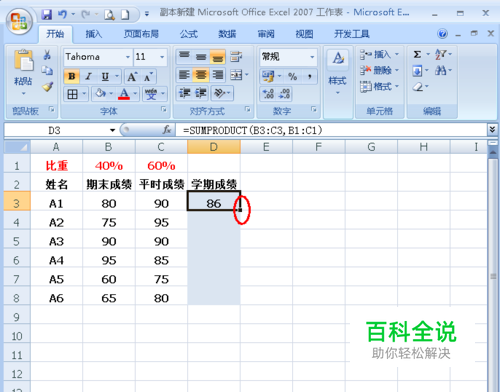Increase the cell indent

[201, 93]
